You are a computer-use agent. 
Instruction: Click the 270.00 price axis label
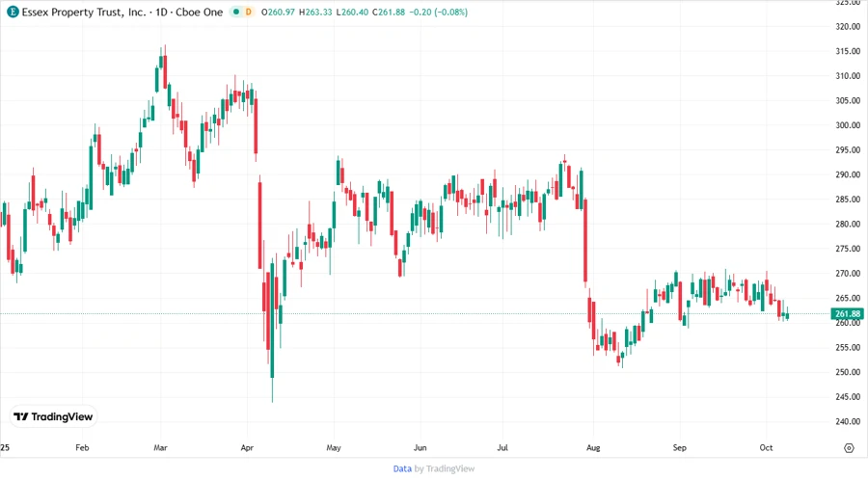pos(848,273)
